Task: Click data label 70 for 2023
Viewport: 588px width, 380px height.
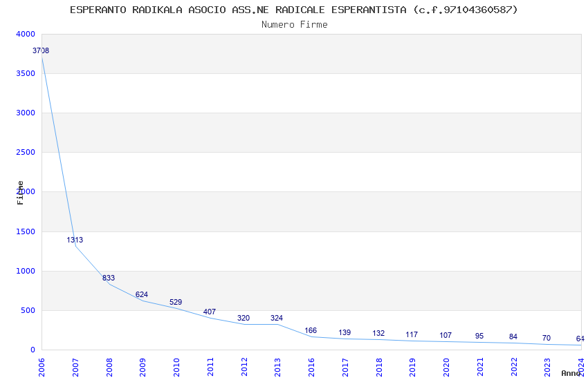Action: 546,338
